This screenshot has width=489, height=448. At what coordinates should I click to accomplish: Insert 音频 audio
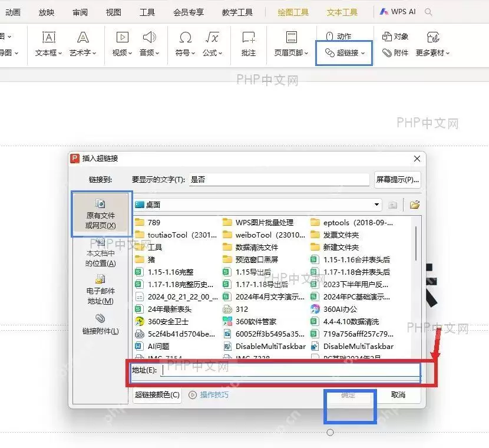pyautogui.click(x=149, y=44)
